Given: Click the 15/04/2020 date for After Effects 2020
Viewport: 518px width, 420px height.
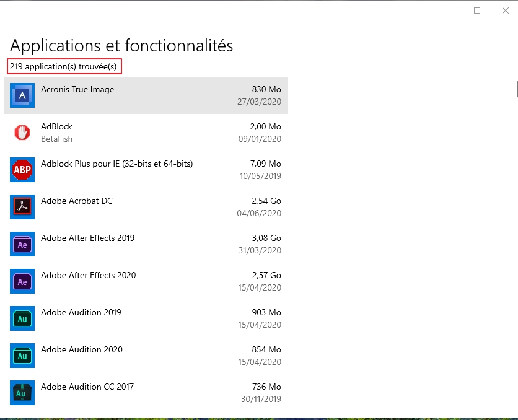Looking at the screenshot, I should tap(260, 287).
